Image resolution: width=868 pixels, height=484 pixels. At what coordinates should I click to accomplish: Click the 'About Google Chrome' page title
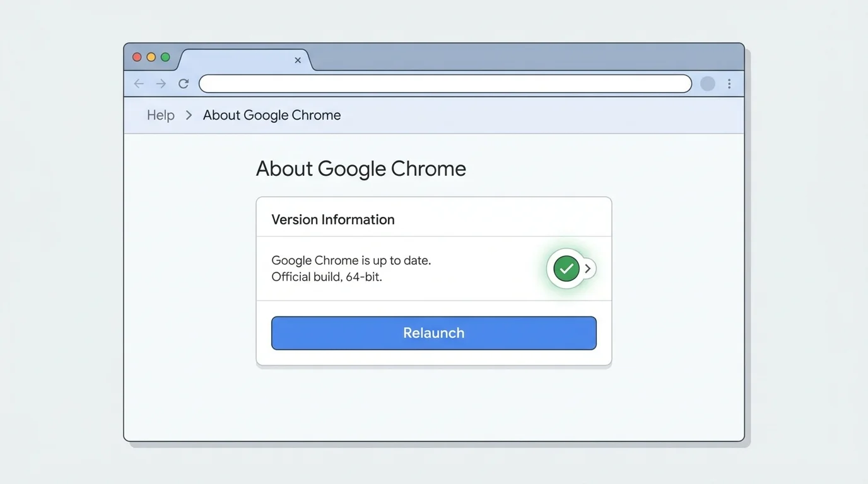(361, 169)
